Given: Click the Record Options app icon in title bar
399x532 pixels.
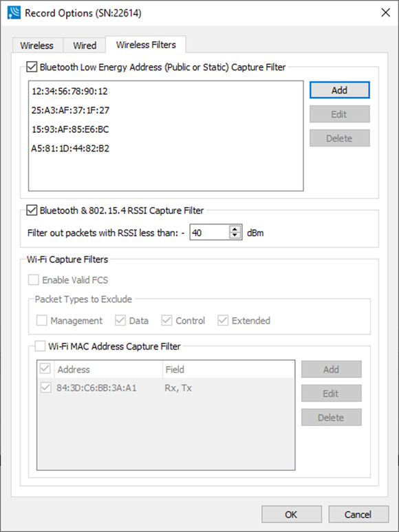Looking at the screenshot, I should coord(14,13).
